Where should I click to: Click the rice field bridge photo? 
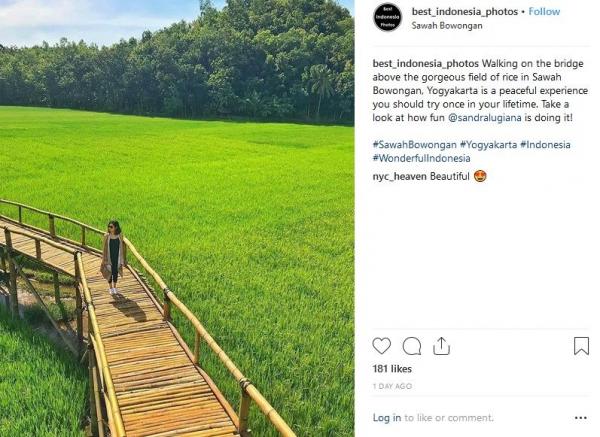click(x=177, y=218)
